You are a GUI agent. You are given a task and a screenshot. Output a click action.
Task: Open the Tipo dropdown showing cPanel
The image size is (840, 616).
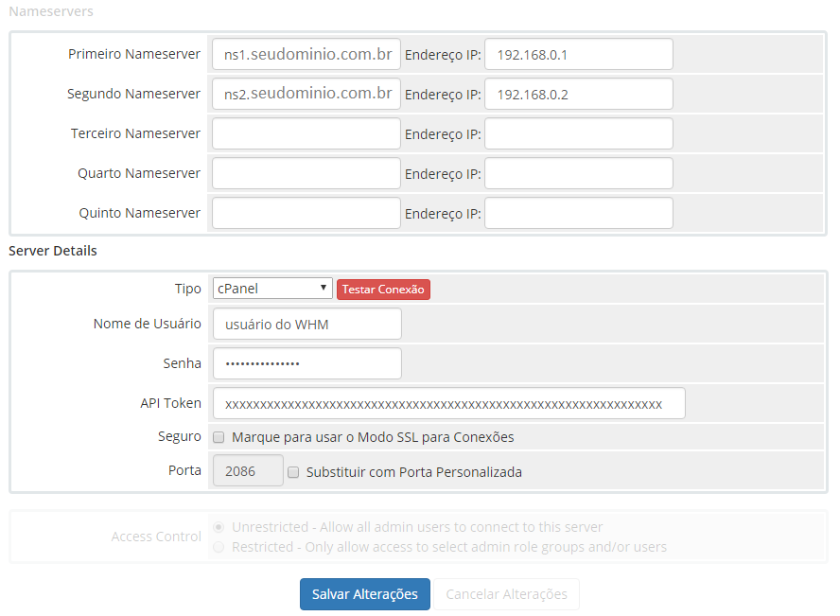pyautogui.click(x=272, y=289)
